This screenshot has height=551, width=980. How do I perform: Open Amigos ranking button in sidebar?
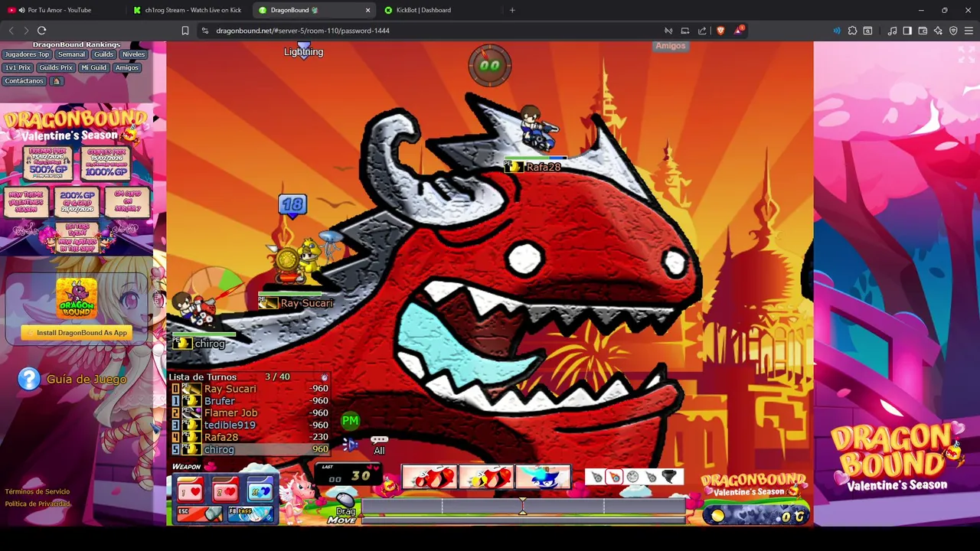coord(127,67)
